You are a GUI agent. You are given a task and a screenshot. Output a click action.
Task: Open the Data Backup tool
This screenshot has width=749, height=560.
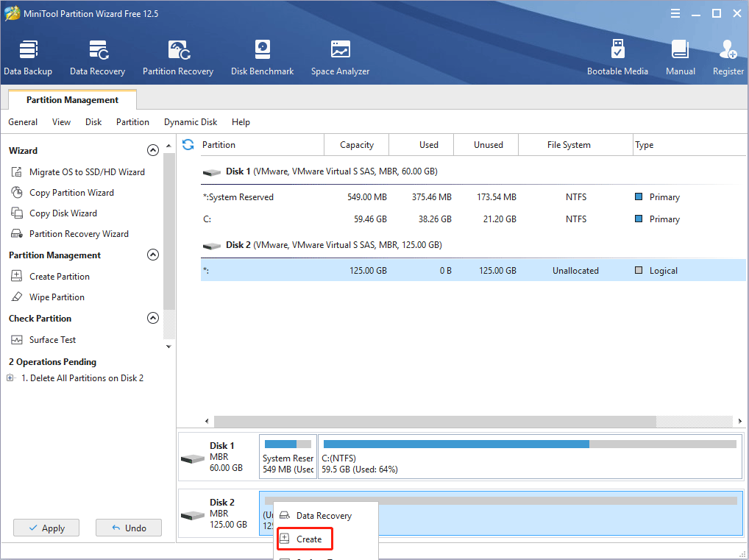(x=28, y=58)
